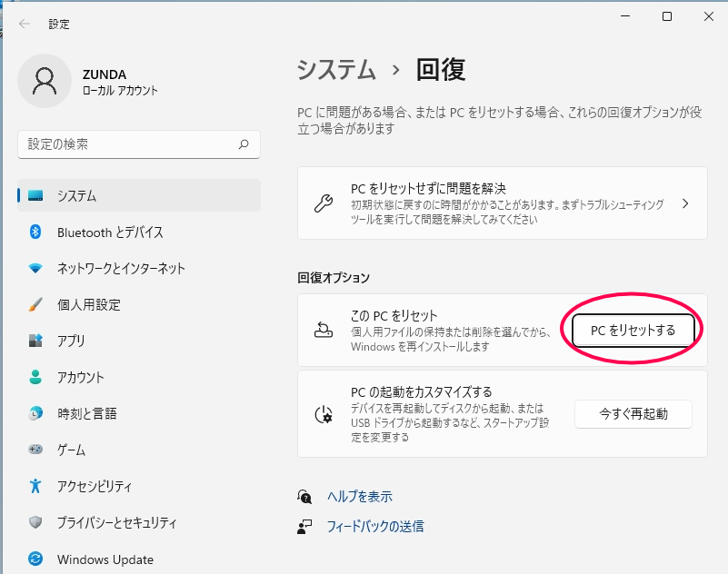Click the wrench troubleshoot icon
Screen dimensions: 728x574
[324, 203]
